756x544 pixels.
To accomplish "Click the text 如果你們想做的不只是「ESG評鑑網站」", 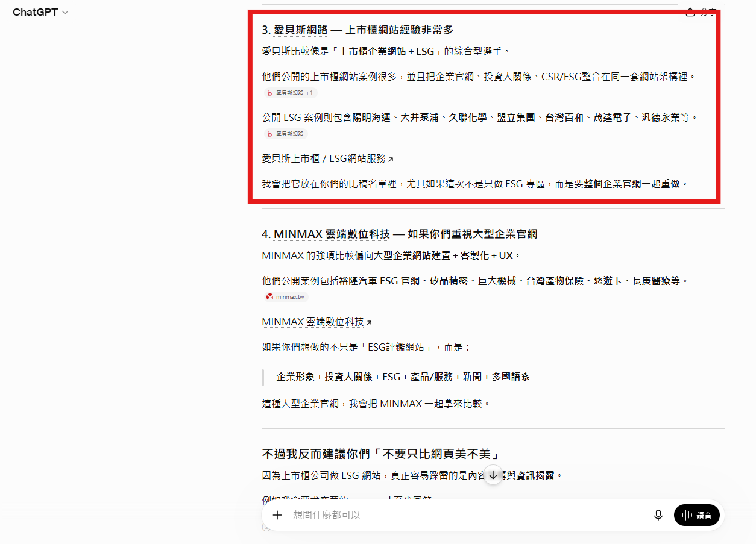I will pos(367,348).
